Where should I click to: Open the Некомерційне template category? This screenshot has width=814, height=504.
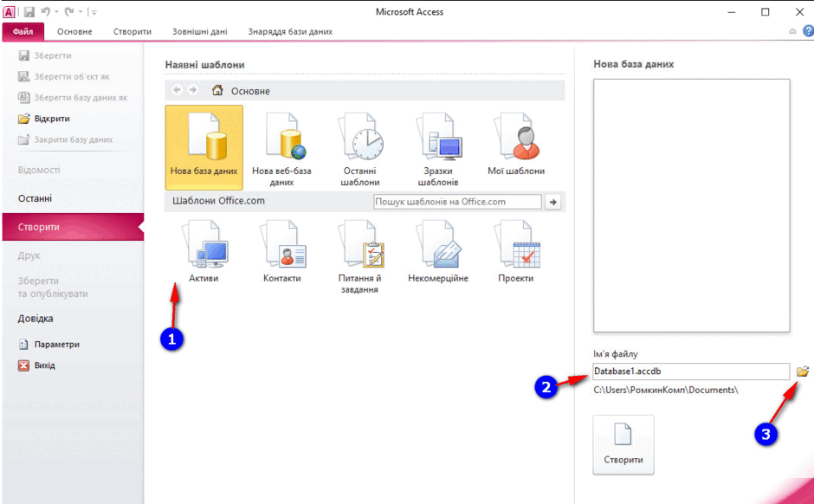click(x=438, y=251)
